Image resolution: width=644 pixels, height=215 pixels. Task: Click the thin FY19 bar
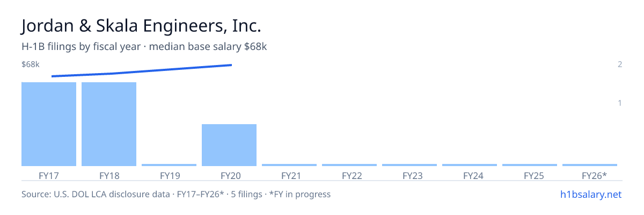(x=169, y=165)
